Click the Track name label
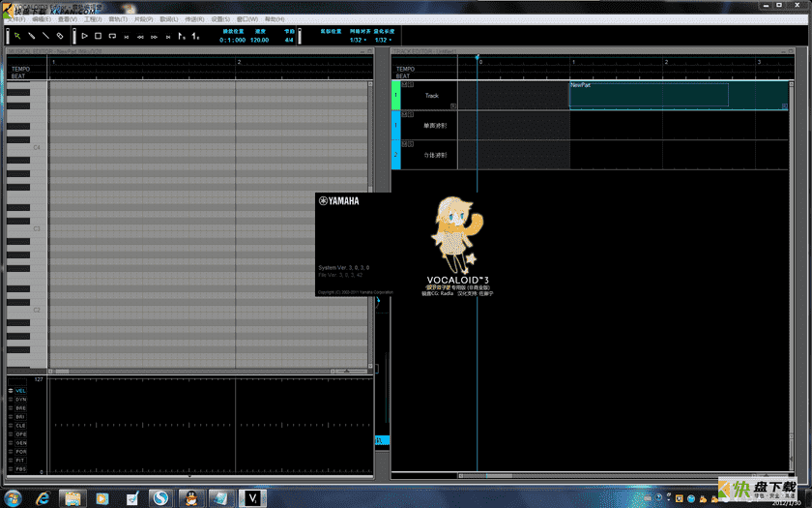 click(x=432, y=96)
